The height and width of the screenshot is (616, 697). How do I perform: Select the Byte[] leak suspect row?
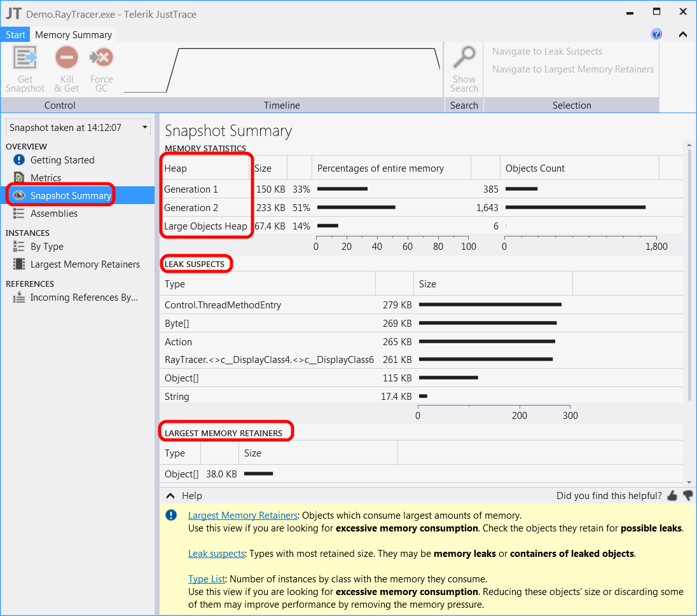tap(421, 324)
